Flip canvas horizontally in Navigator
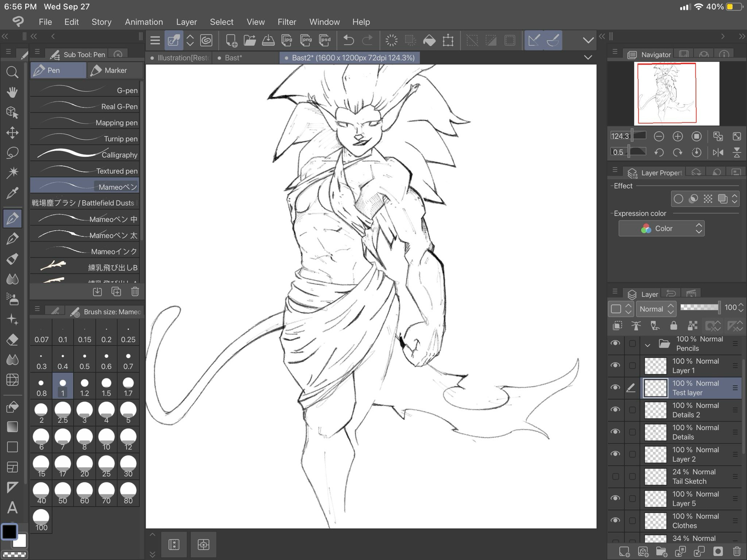Viewport: 747px width, 560px height. point(718,152)
